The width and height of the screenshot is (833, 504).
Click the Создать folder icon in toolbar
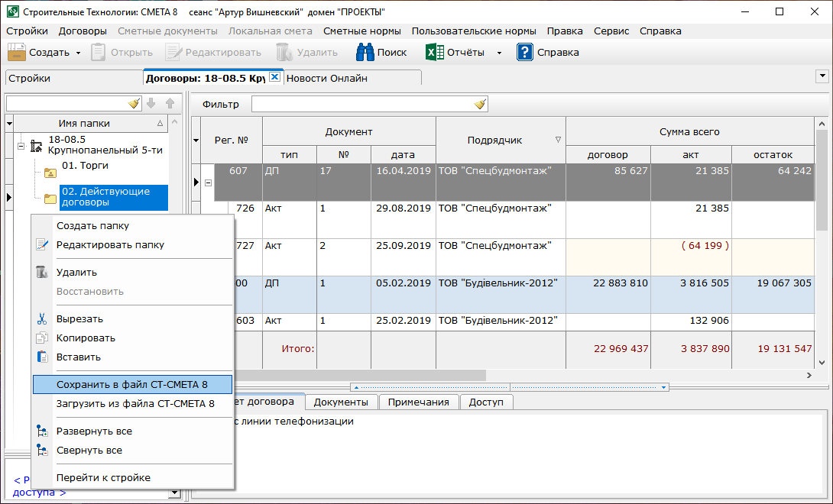pos(17,53)
